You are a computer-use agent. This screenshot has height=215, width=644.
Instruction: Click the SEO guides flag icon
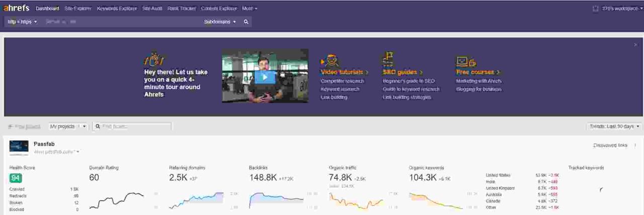388,59
